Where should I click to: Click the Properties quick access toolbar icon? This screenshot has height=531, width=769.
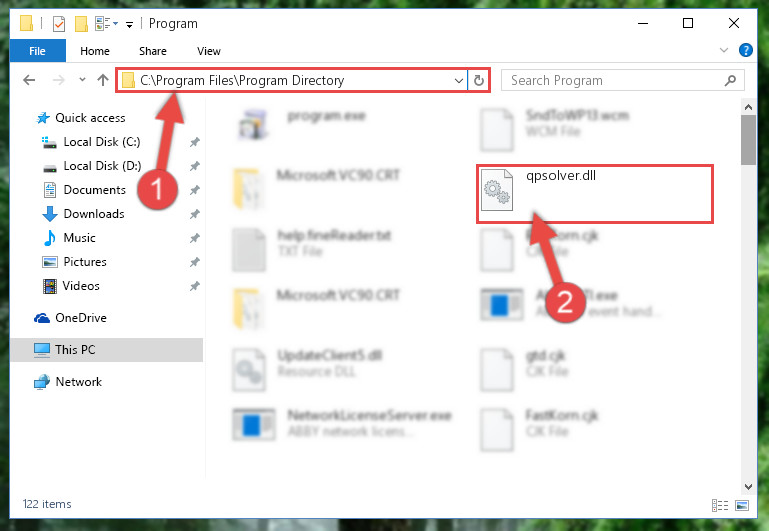pos(58,24)
